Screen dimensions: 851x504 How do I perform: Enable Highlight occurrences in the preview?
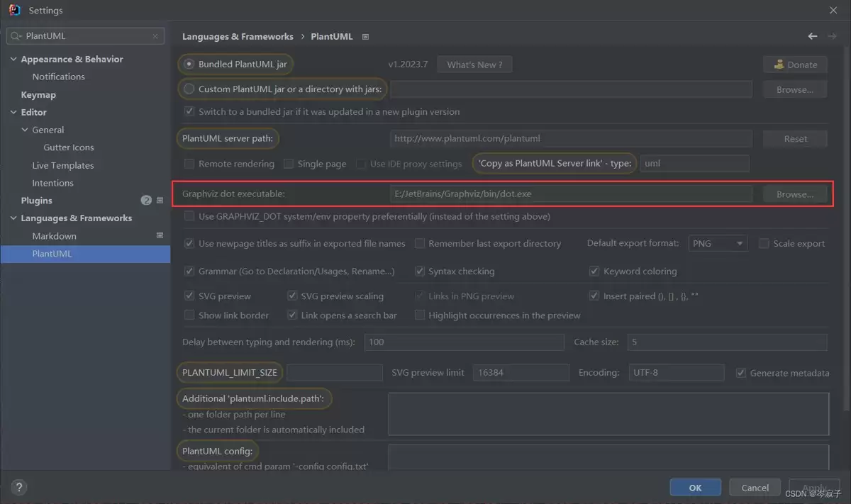pyautogui.click(x=419, y=315)
